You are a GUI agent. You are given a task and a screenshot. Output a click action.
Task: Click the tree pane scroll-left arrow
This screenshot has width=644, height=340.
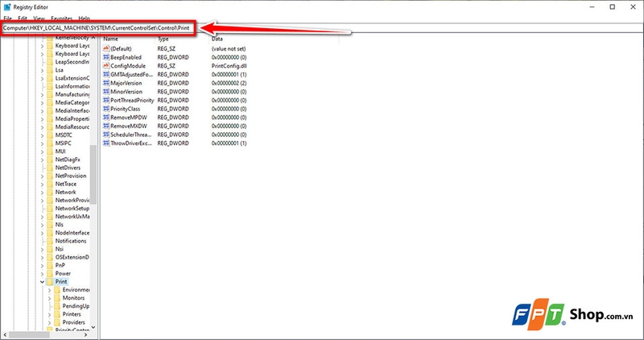[4, 335]
